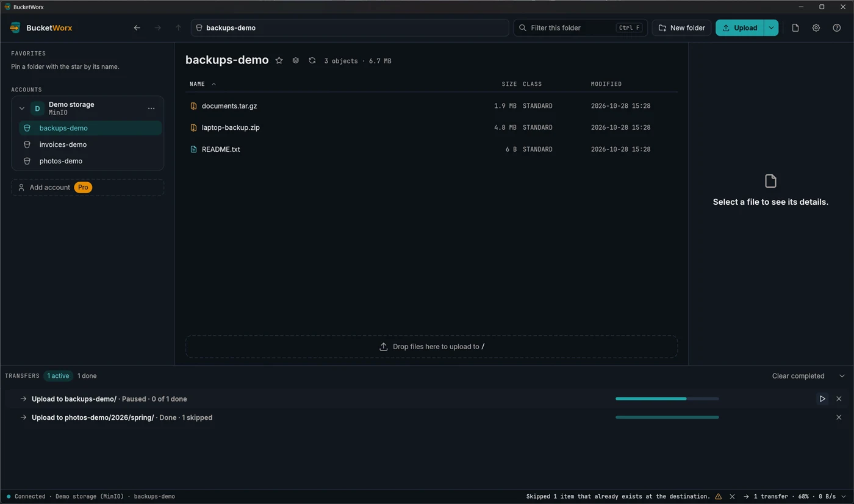Click the 3 objects summary text

point(341,61)
